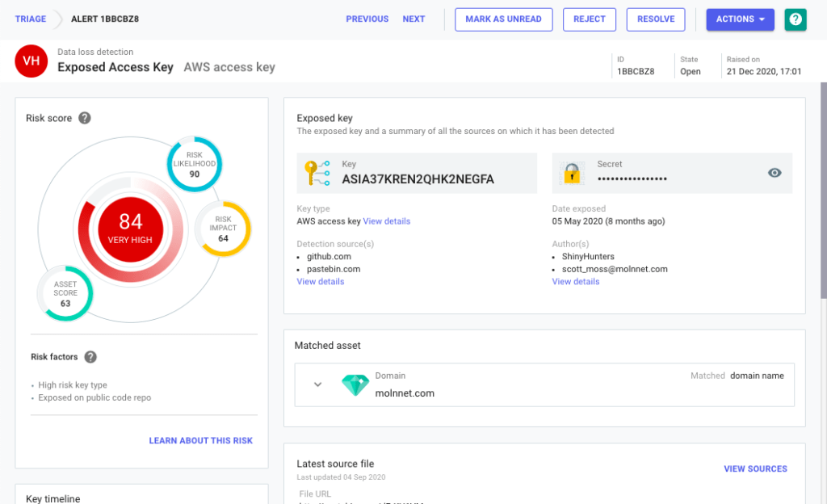Open View details link beside AWS access key
Image resolution: width=827 pixels, height=504 pixels.
click(x=387, y=221)
